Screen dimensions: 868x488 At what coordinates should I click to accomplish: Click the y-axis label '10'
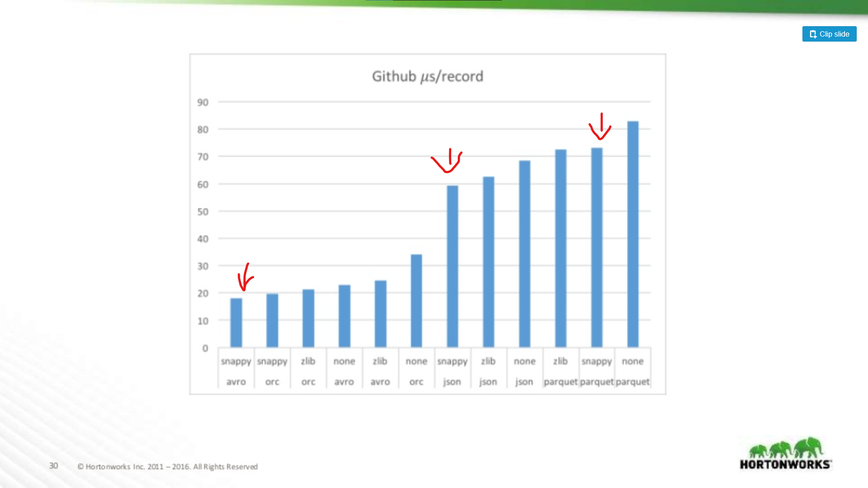203,321
